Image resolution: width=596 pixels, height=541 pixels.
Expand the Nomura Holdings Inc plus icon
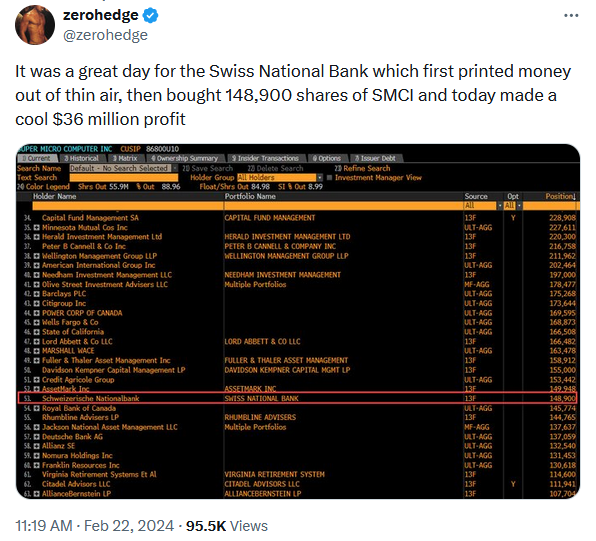pos(36,456)
